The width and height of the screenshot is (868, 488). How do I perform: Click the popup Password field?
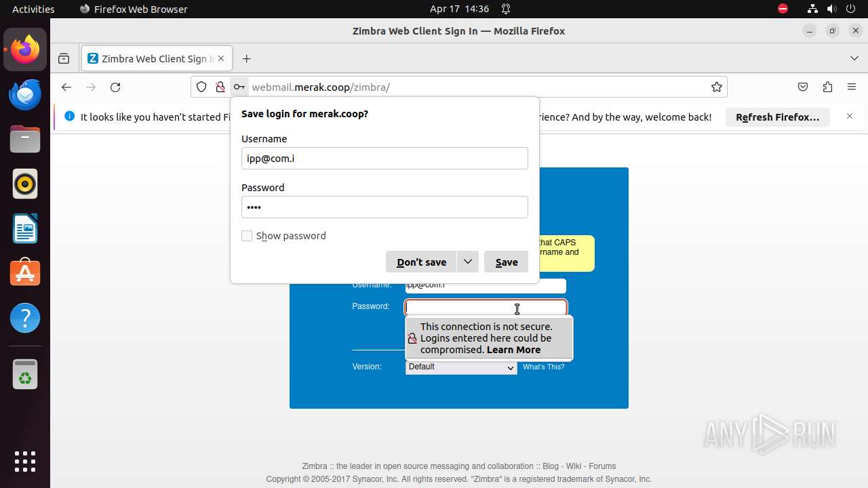[384, 207]
